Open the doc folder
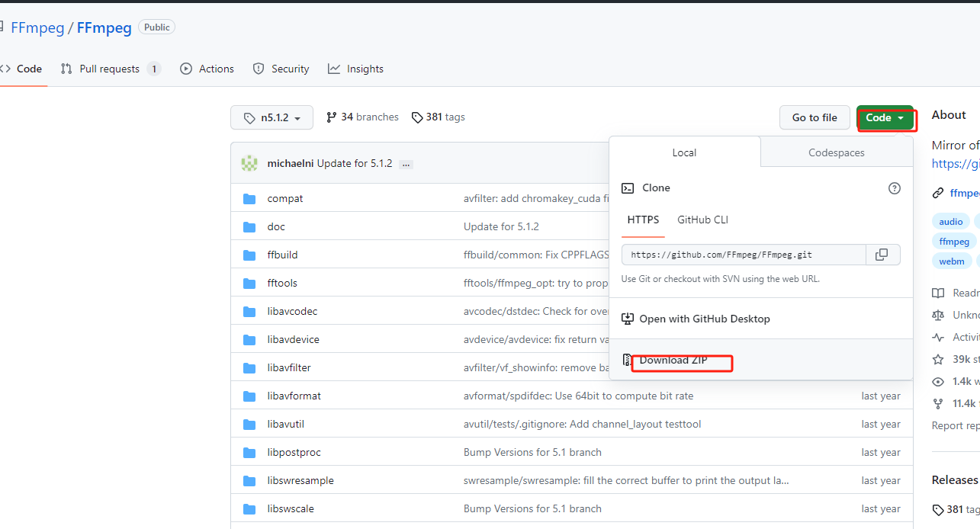The height and width of the screenshot is (529, 980). click(x=276, y=226)
